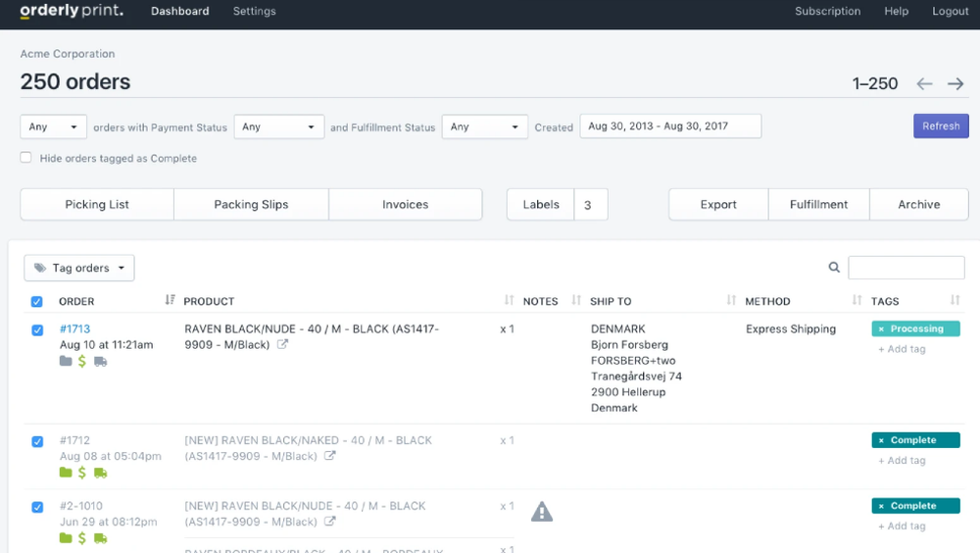Open order #2-1010 link
This screenshot has height=553, width=980.
point(81,506)
